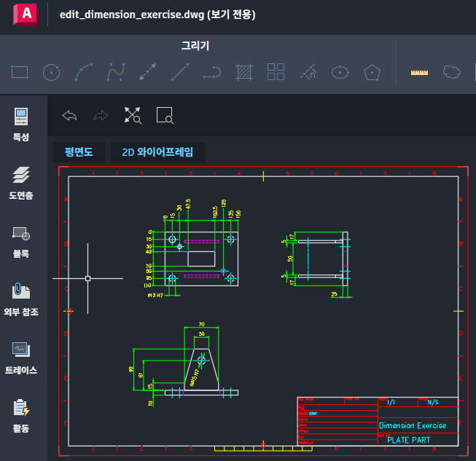Activate the Zoom Window tool
This screenshot has width=476, height=461.
tap(165, 115)
